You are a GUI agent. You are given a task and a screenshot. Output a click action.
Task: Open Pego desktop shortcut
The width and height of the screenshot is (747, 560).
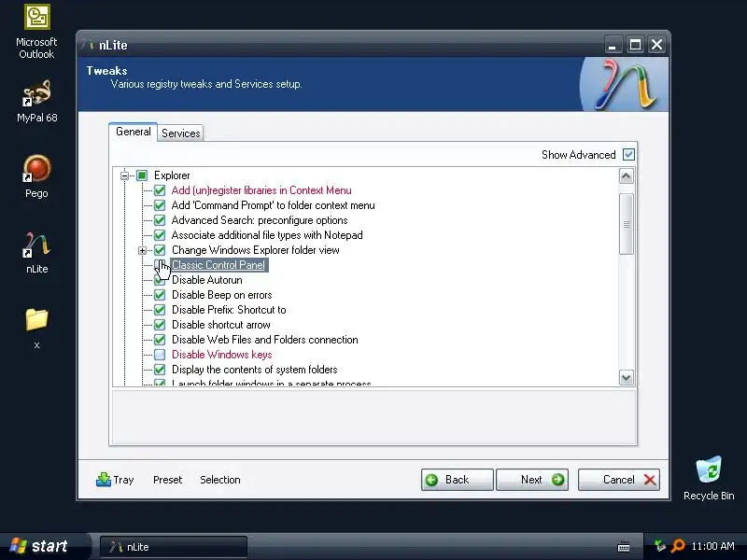click(36, 176)
